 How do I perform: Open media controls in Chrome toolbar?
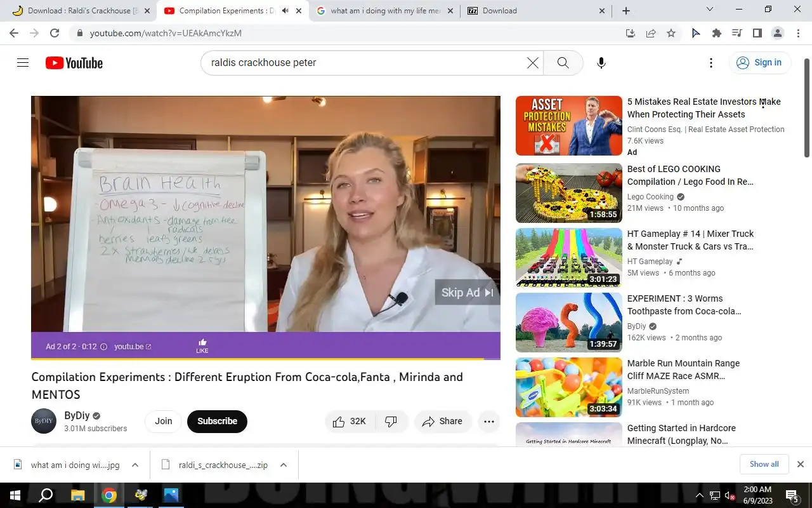[x=737, y=33]
